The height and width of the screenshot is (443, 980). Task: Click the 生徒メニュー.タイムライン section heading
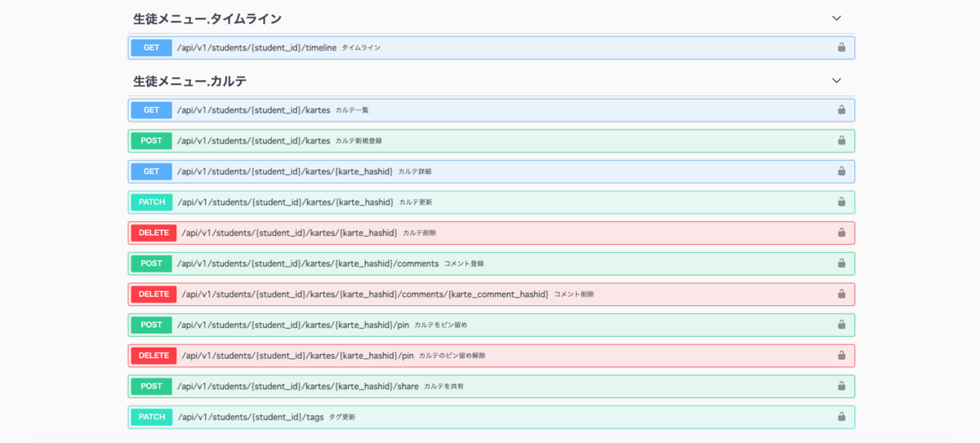pos(207,18)
